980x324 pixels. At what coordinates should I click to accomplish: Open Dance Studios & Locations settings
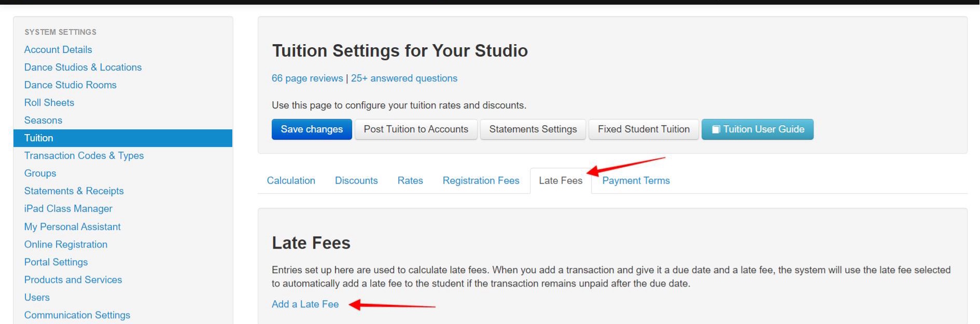(83, 67)
